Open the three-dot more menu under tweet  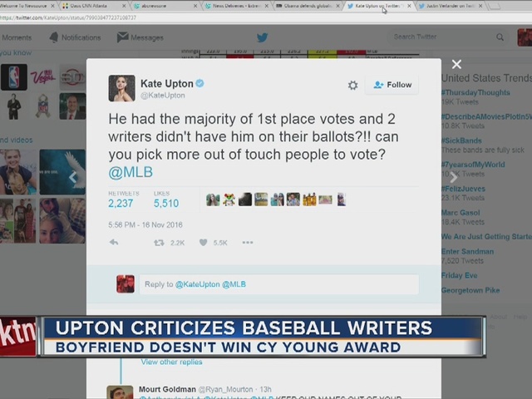pos(248,243)
